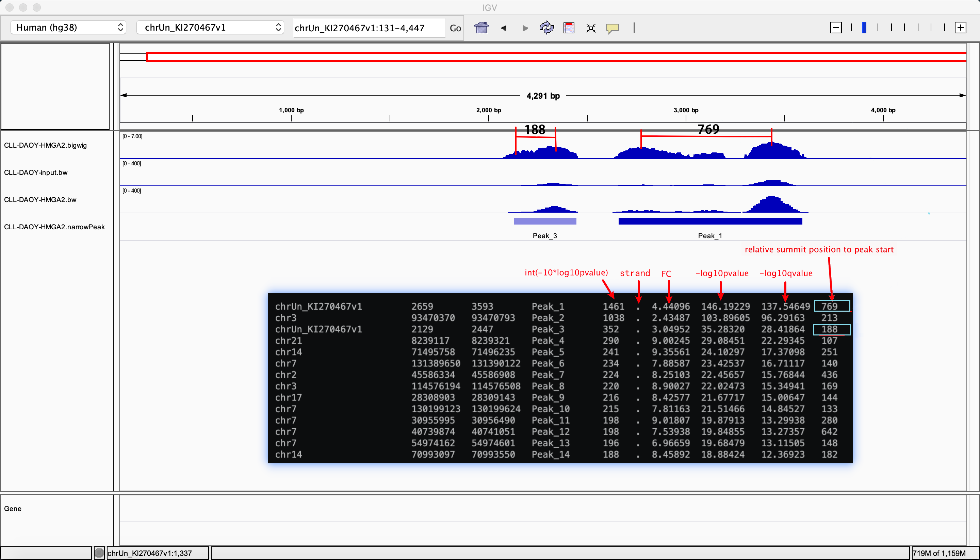Click the resize tracks to fit icon

coord(591,28)
